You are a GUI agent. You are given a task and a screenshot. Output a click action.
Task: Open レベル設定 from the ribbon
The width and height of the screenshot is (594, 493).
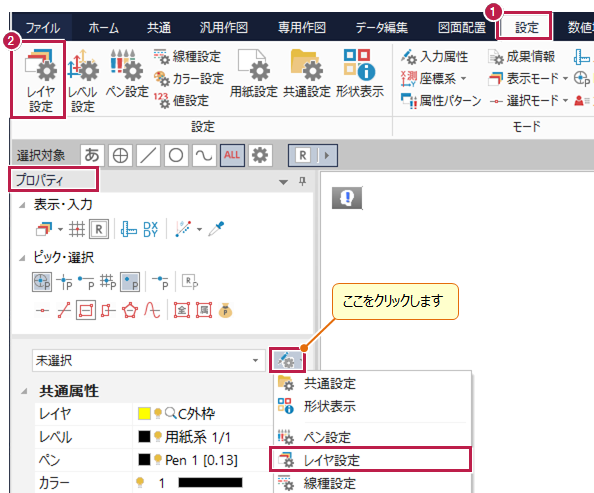tap(83, 80)
